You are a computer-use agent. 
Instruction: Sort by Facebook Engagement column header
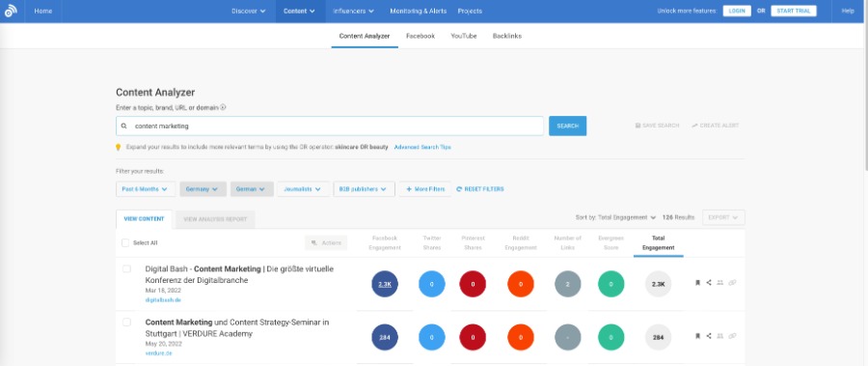tap(385, 243)
